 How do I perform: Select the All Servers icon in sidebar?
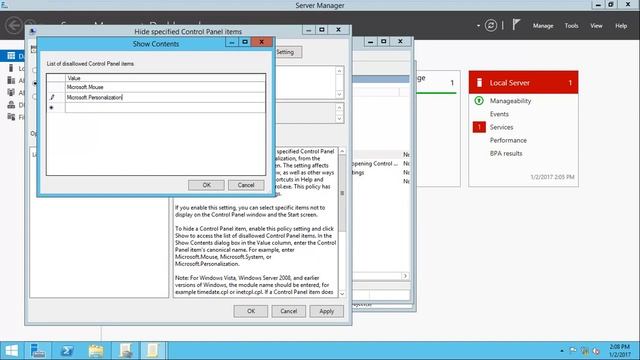(x=11, y=80)
